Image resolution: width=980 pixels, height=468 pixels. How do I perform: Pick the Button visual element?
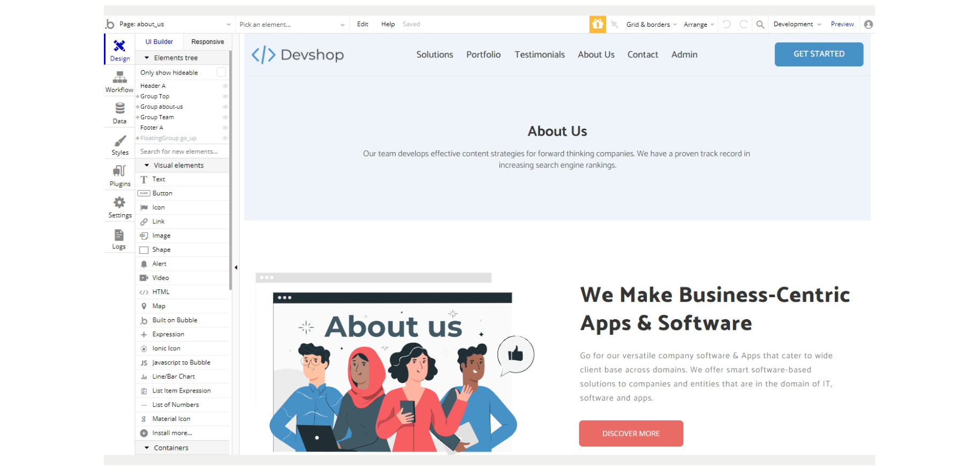click(182, 193)
